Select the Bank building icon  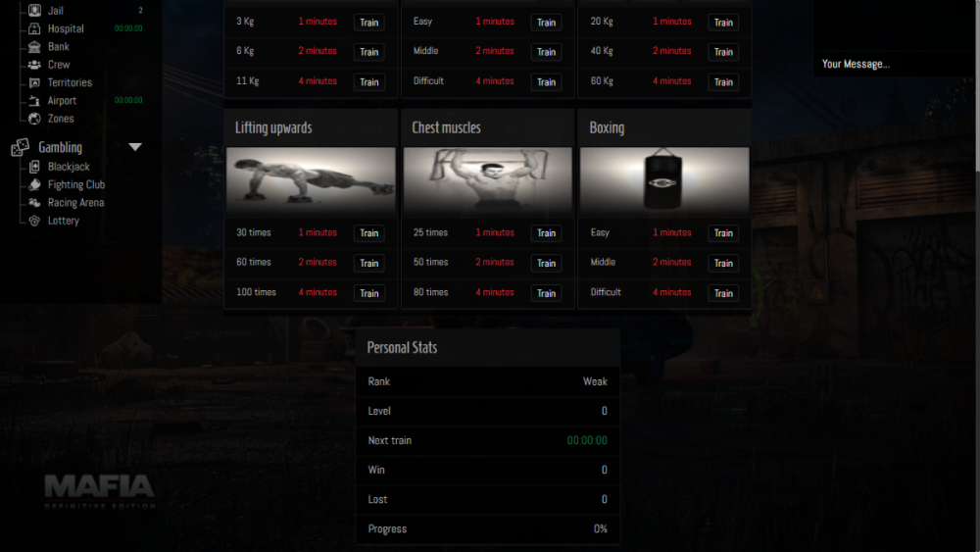click(34, 47)
